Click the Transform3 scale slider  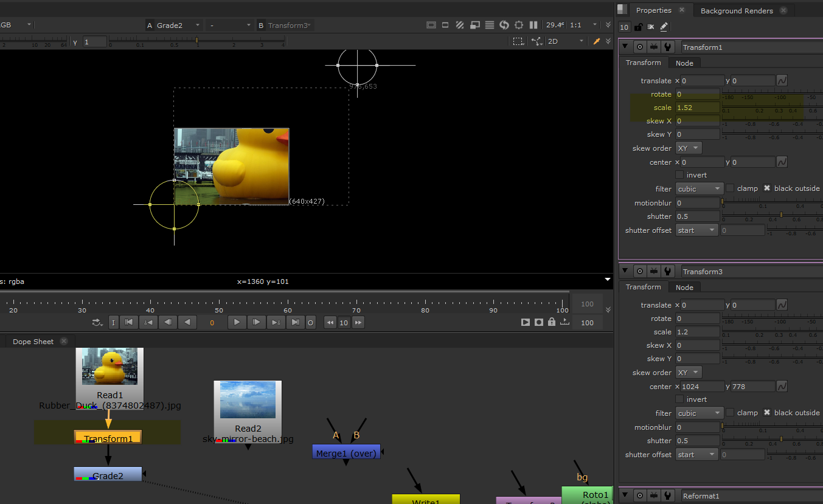click(772, 332)
